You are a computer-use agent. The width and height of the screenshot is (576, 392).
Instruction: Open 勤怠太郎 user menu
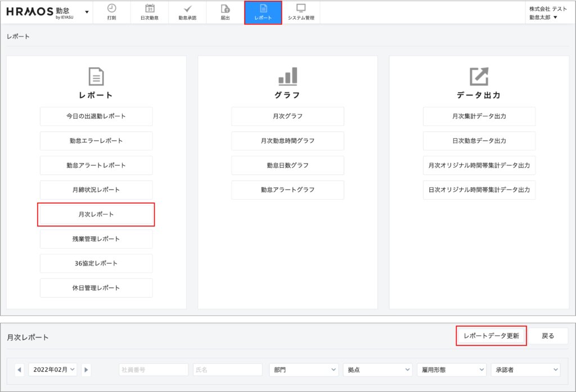click(543, 17)
